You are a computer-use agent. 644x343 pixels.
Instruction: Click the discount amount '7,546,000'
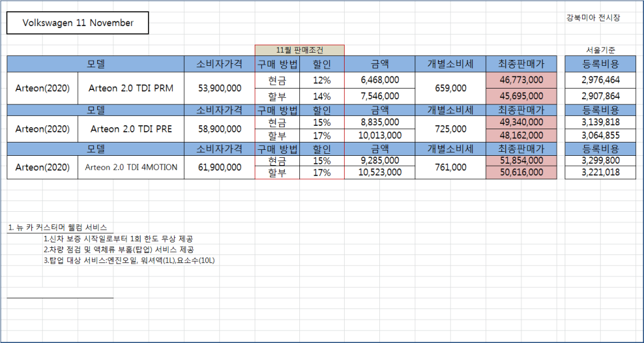click(379, 97)
